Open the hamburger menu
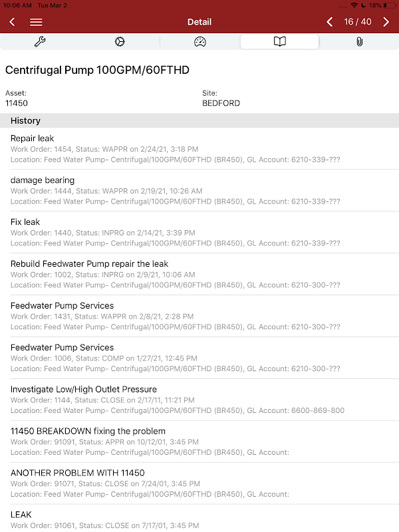 coord(36,22)
